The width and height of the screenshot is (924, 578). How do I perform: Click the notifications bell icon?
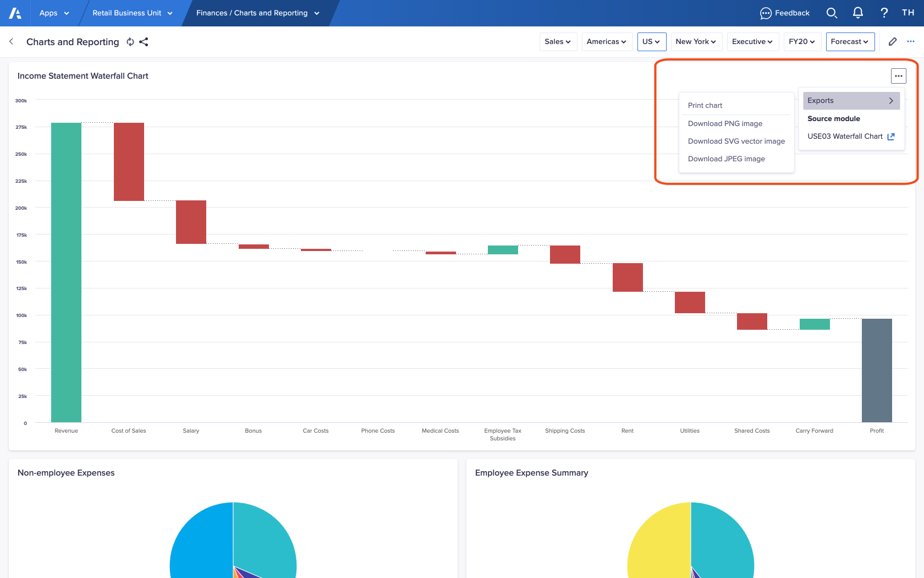(858, 13)
